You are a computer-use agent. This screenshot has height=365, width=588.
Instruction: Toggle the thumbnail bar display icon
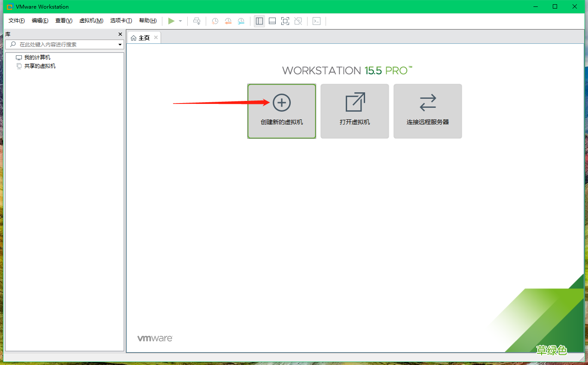272,21
